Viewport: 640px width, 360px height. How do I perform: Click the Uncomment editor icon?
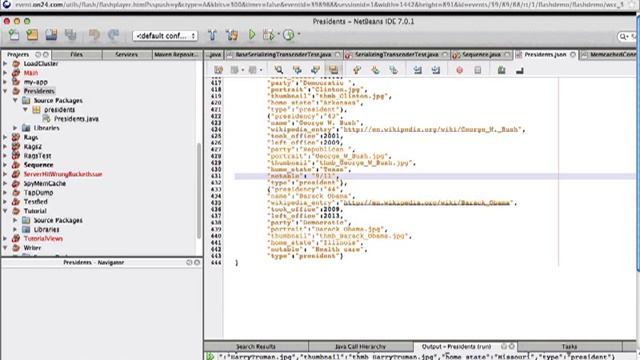point(520,70)
